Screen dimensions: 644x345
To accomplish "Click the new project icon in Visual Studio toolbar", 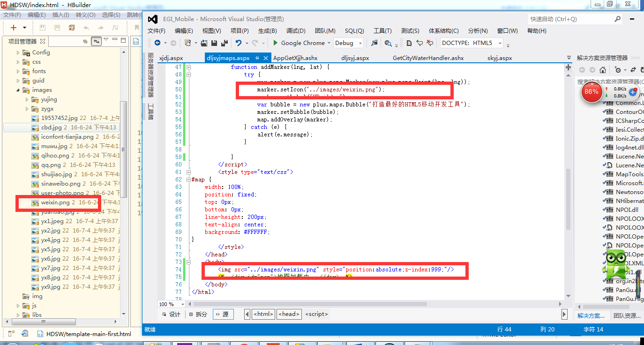I will tap(188, 43).
